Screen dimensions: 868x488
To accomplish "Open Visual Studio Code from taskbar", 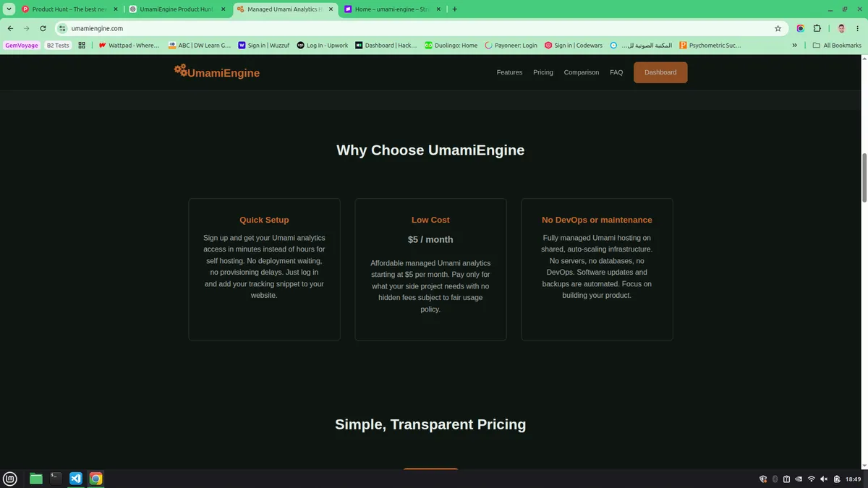I will (75, 479).
